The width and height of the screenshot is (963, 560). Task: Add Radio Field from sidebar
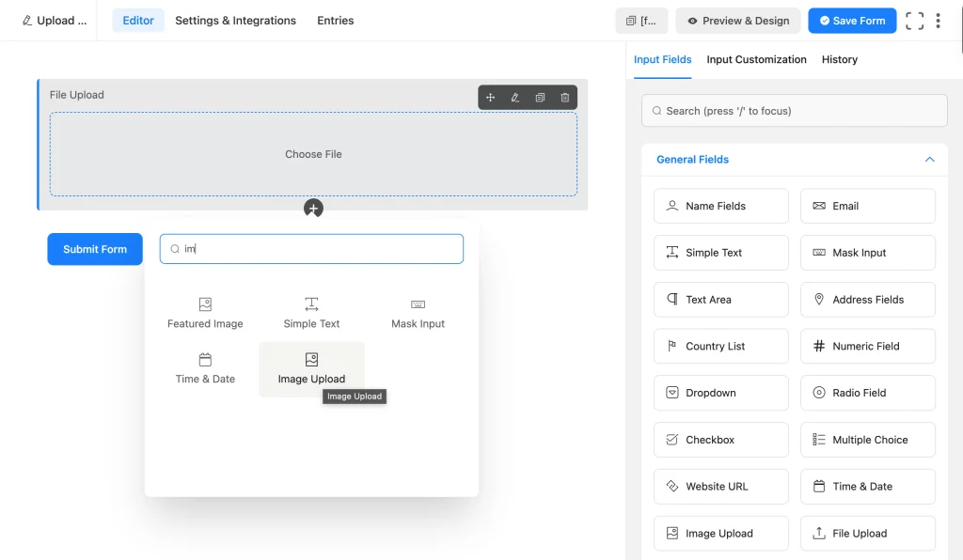click(868, 393)
